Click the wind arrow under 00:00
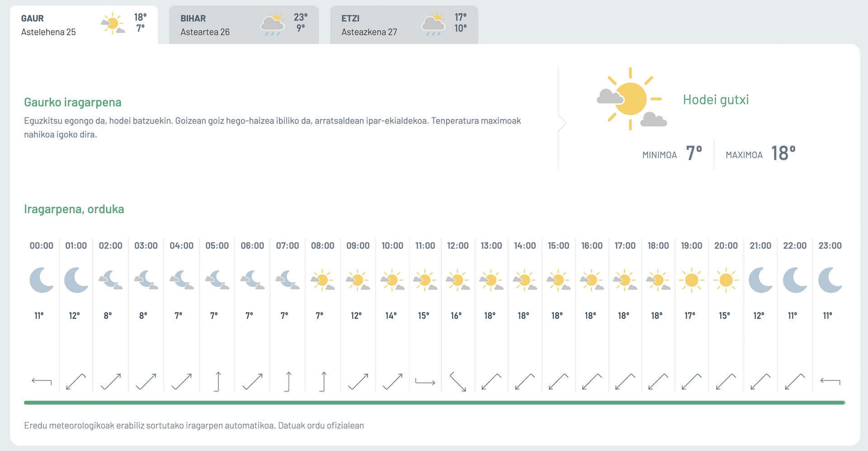Screen dimensions: 868x451 tap(42, 382)
